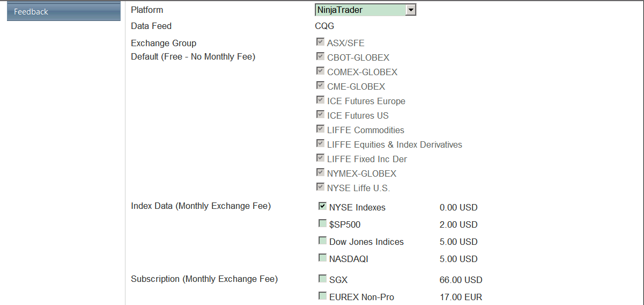Click Default (Free - No Monthly Fee) text
The image size is (644, 305).
point(193,56)
